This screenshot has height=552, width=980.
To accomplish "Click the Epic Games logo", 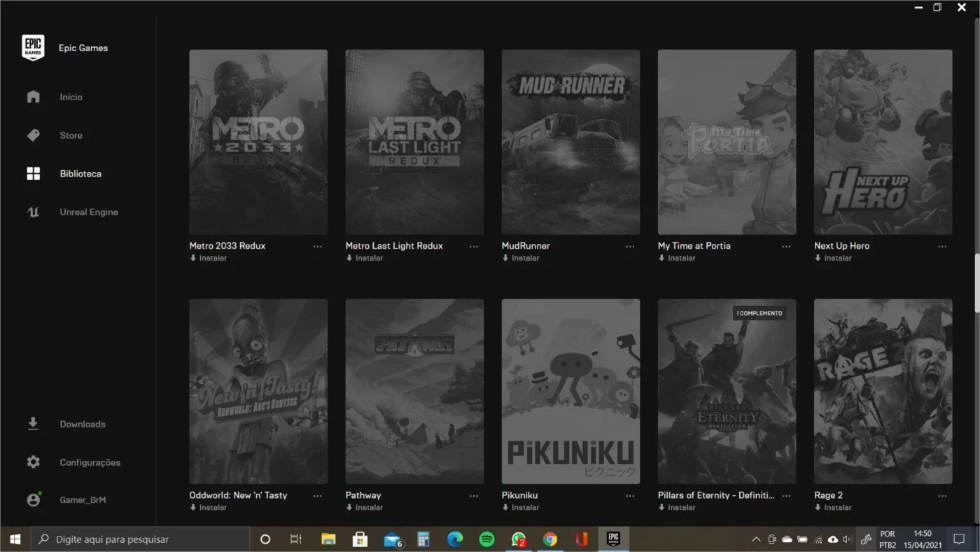I will [33, 48].
